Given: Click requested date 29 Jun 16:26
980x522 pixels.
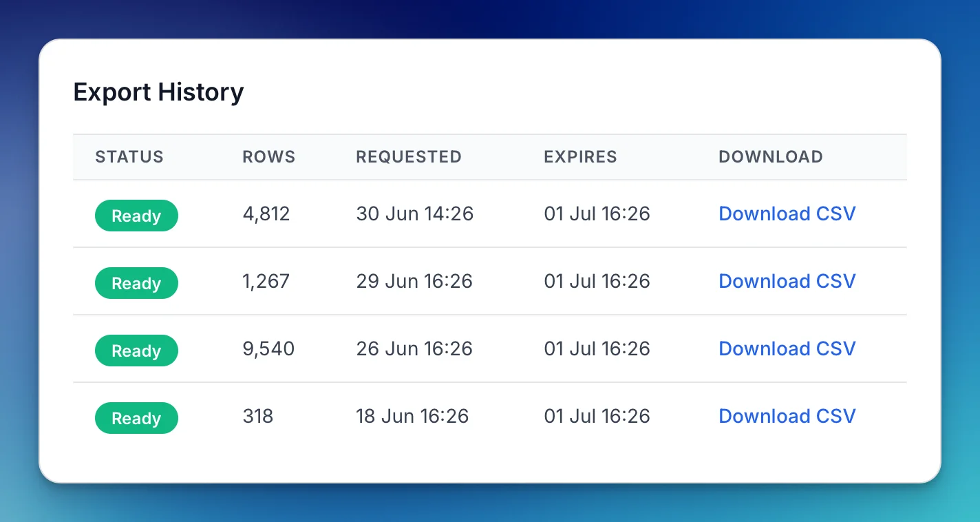Looking at the screenshot, I should 414,281.
